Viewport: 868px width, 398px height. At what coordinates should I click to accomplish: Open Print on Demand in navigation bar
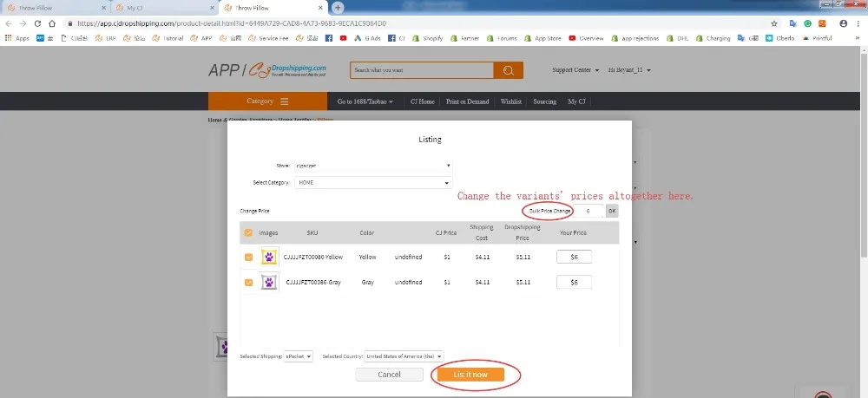pos(467,101)
